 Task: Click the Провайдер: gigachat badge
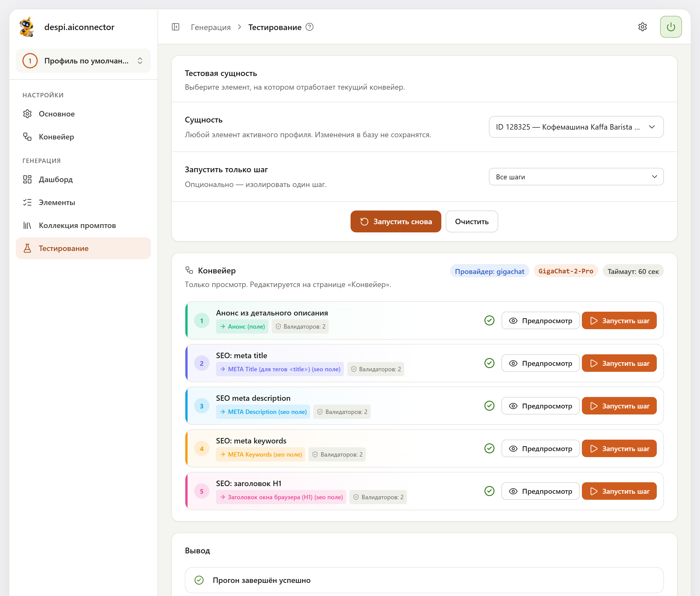tap(489, 271)
